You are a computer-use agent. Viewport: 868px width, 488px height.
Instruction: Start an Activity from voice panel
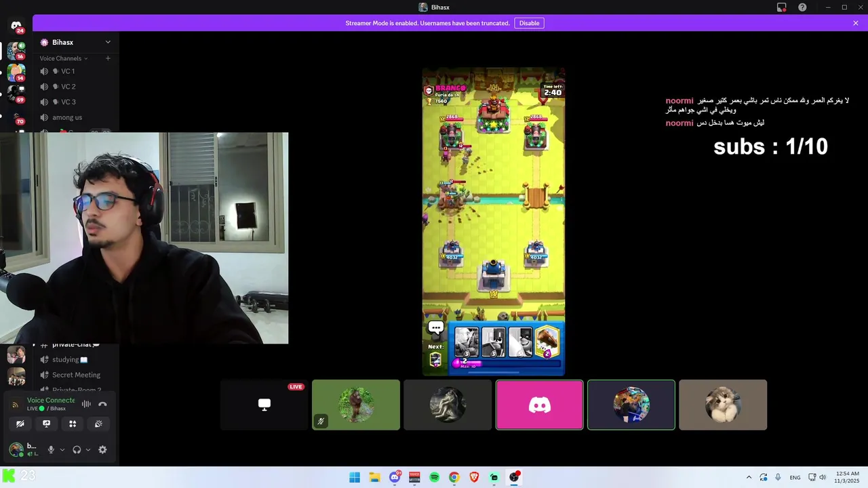73,424
